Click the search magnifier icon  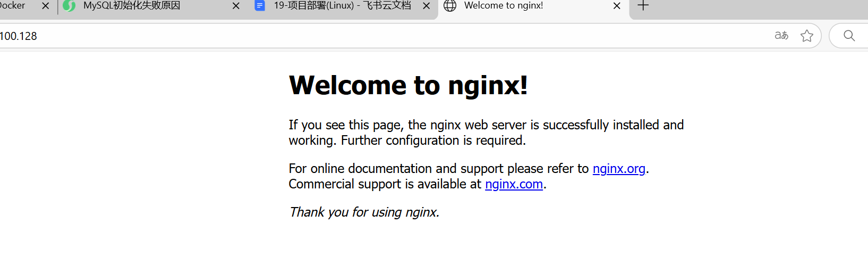[849, 36]
